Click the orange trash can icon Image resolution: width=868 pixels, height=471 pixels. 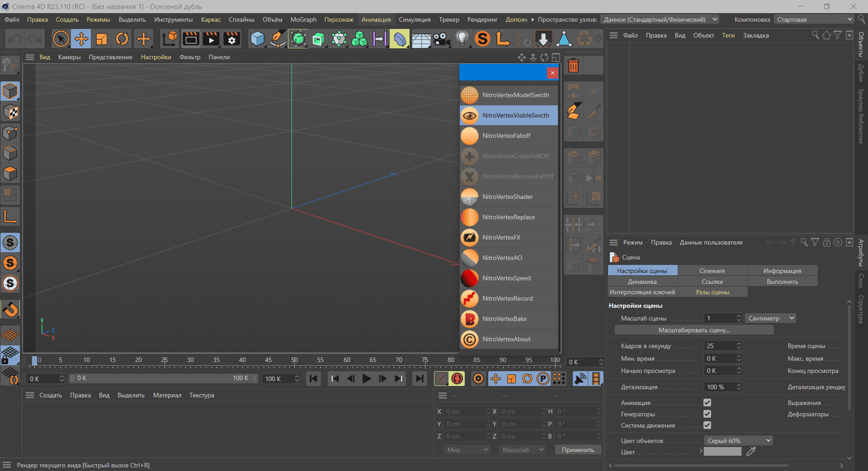[573, 66]
